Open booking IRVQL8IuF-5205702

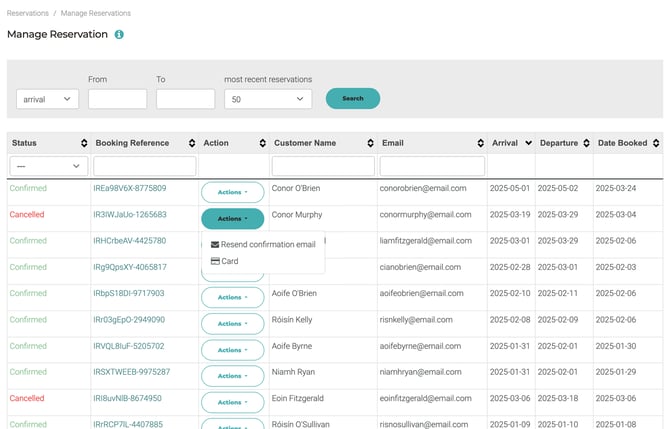click(x=129, y=346)
